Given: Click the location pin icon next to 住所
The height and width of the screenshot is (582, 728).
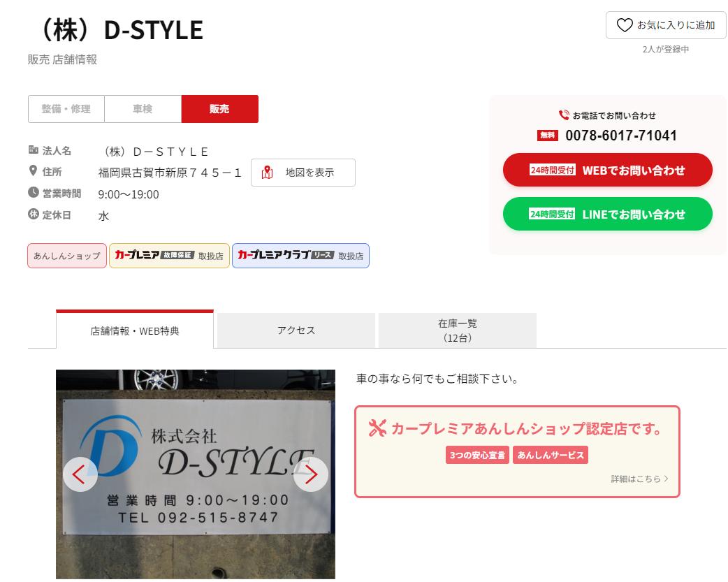Looking at the screenshot, I should coord(33,170).
